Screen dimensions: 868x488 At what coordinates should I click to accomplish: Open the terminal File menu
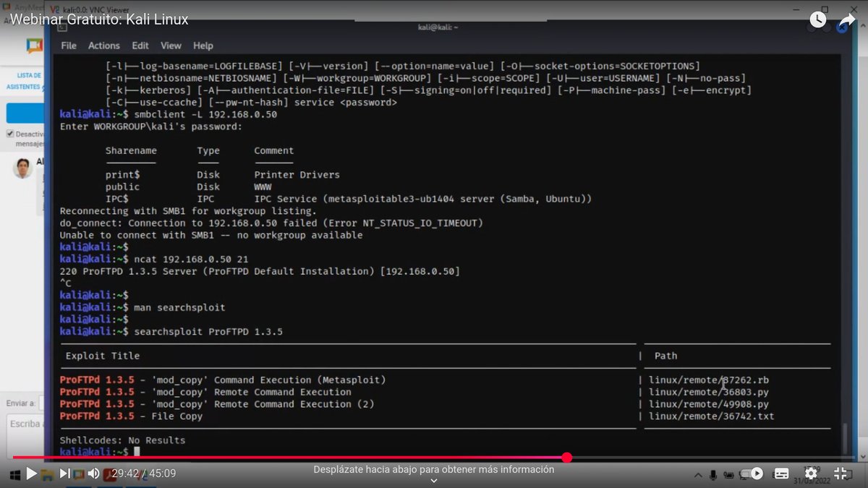(x=69, y=46)
